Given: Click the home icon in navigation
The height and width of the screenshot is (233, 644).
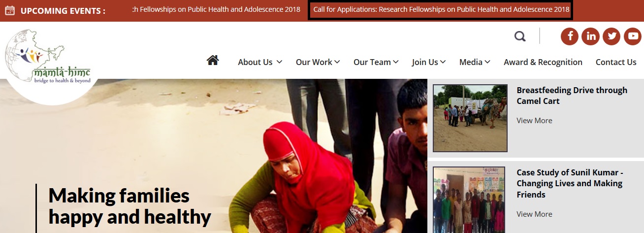Looking at the screenshot, I should click(213, 60).
